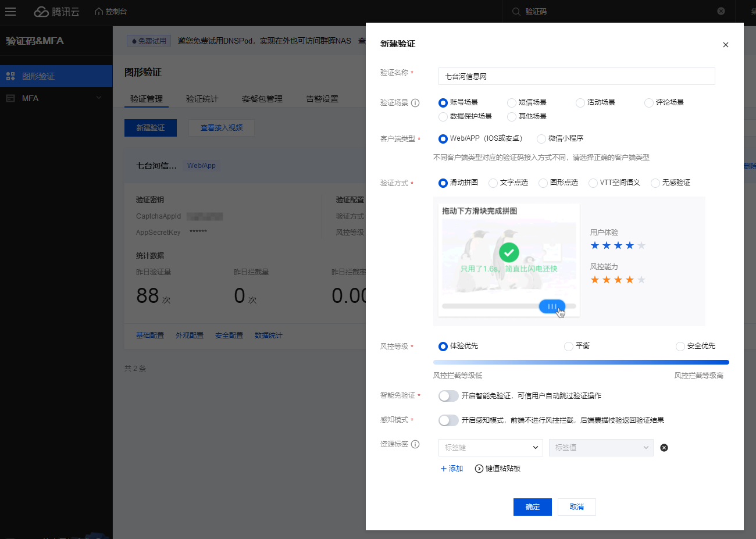756x539 pixels.
Task: Open the 标签键 dropdown
Action: tap(490, 448)
